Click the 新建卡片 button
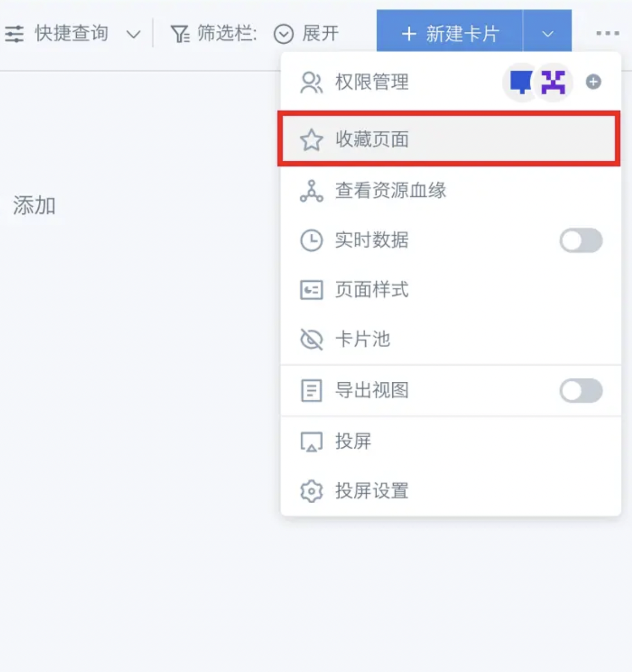This screenshot has width=632, height=672. [450, 33]
